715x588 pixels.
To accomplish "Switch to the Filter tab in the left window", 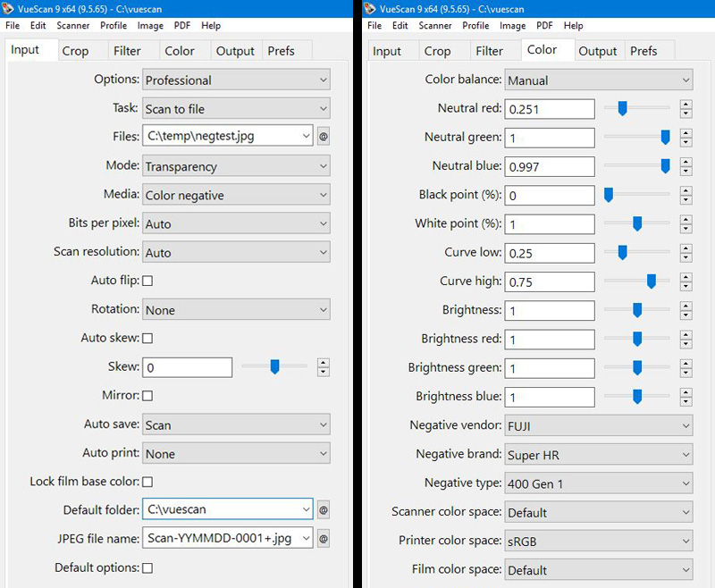I will tap(127, 51).
